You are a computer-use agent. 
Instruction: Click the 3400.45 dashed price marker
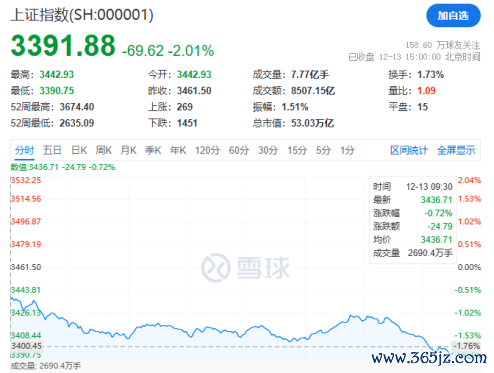(26, 346)
